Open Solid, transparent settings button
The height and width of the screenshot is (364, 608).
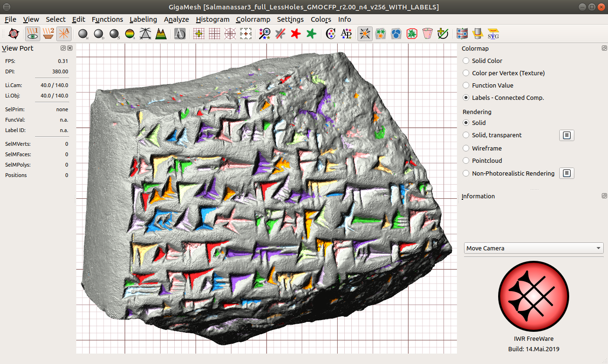(x=567, y=135)
